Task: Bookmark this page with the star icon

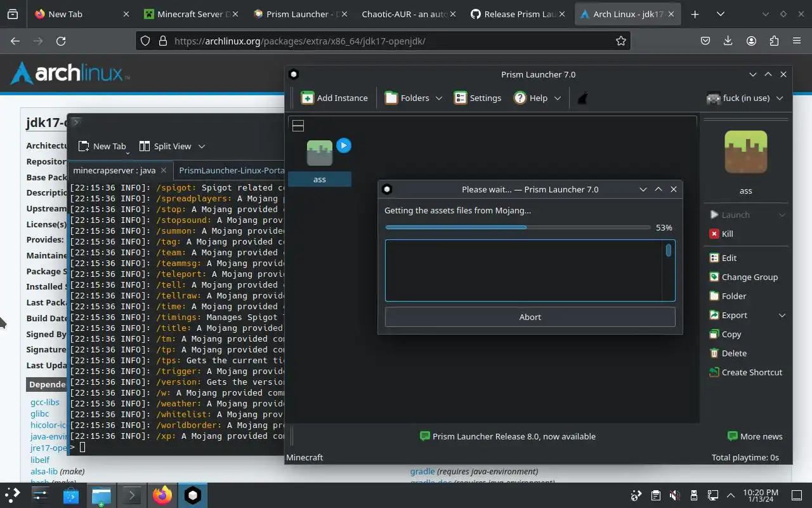Action: (x=621, y=41)
